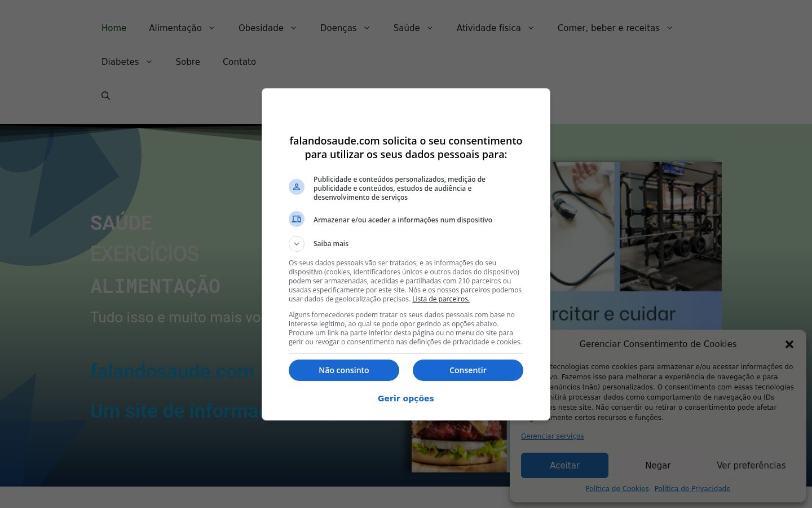Viewport: 812px width, 508px height.
Task: Click the device storage icon
Action: coord(297,219)
